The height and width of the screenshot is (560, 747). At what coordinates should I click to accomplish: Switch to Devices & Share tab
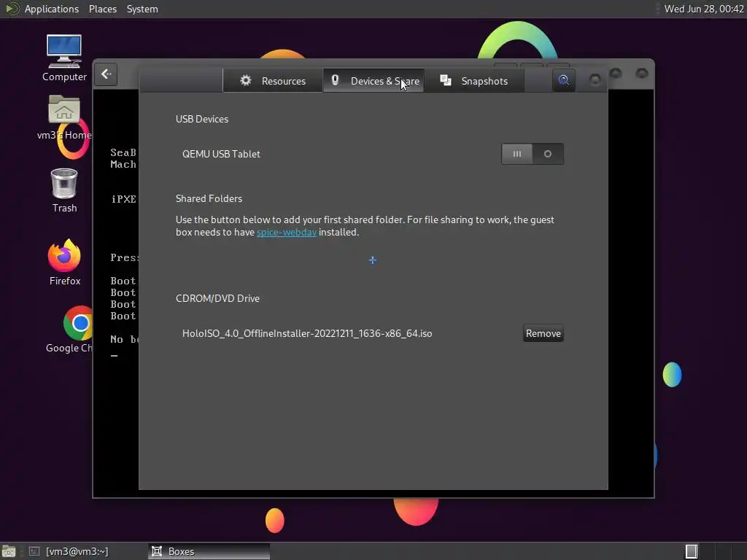tap(374, 80)
